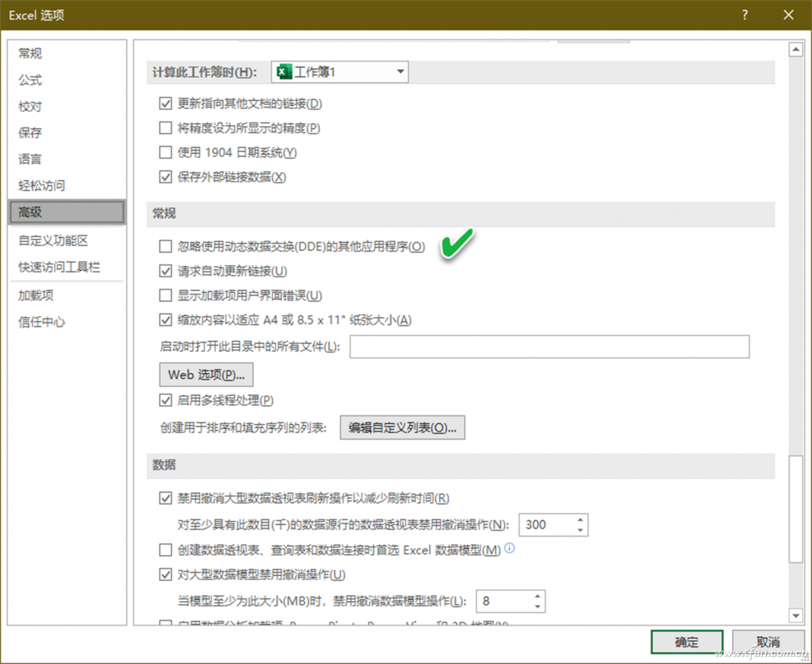Image resolution: width=812 pixels, height=664 pixels.
Task: Uncheck 启用多线程处理
Action: [166, 400]
